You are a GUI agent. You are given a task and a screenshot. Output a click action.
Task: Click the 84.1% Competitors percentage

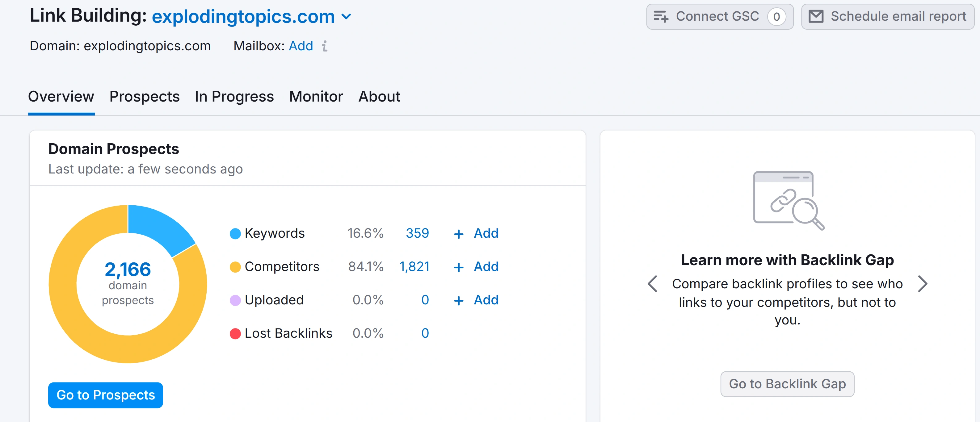[x=366, y=266]
